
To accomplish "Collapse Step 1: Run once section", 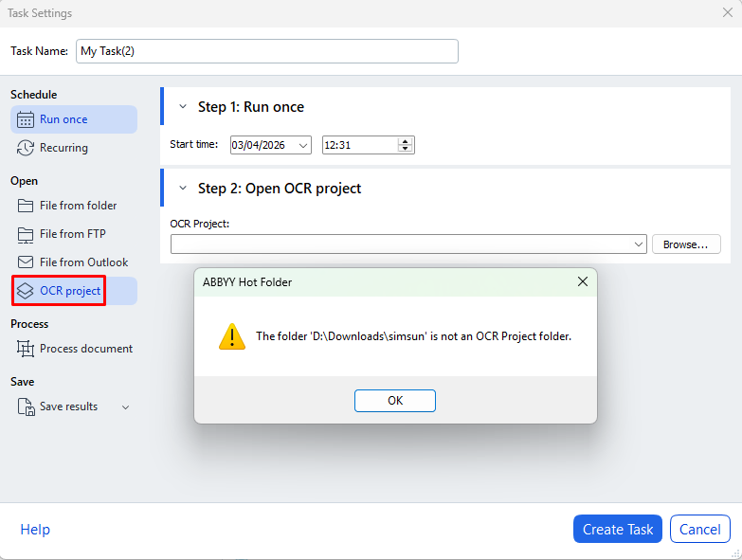I will (183, 107).
